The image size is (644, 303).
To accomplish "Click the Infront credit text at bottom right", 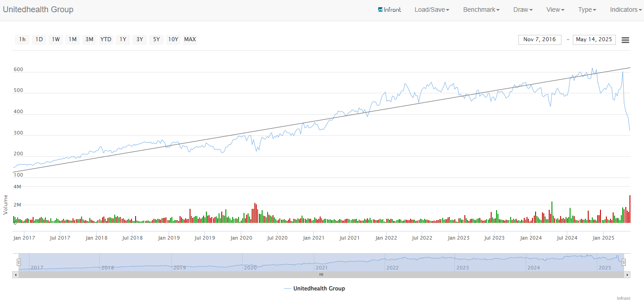I will click(x=624, y=298).
